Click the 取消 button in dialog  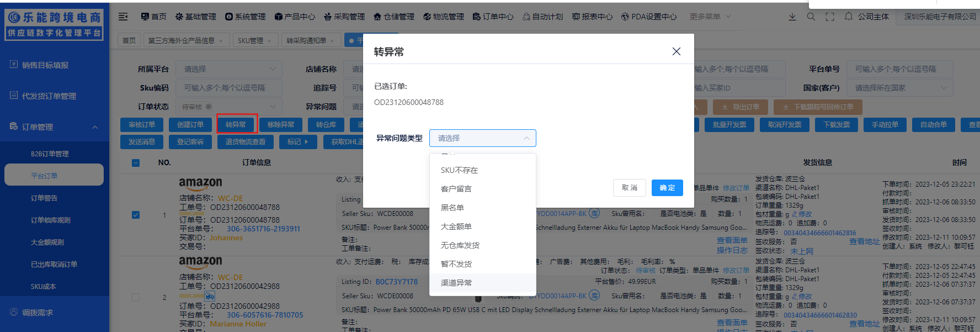pos(630,188)
